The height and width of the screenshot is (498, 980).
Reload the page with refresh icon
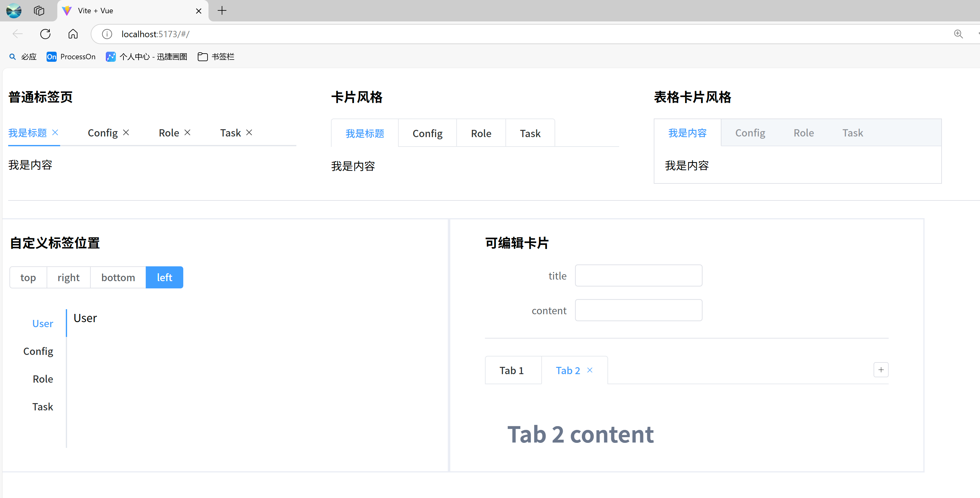point(45,34)
